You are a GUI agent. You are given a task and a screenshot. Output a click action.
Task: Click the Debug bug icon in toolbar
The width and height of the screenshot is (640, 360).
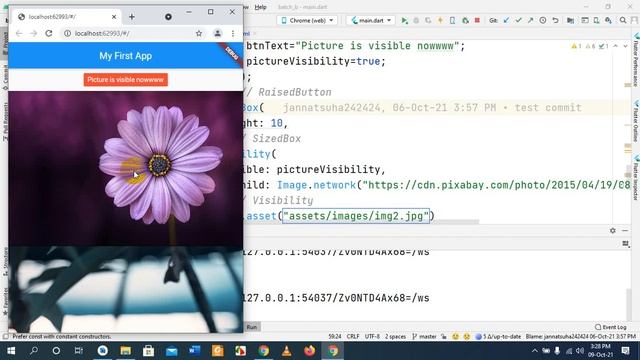point(416,20)
